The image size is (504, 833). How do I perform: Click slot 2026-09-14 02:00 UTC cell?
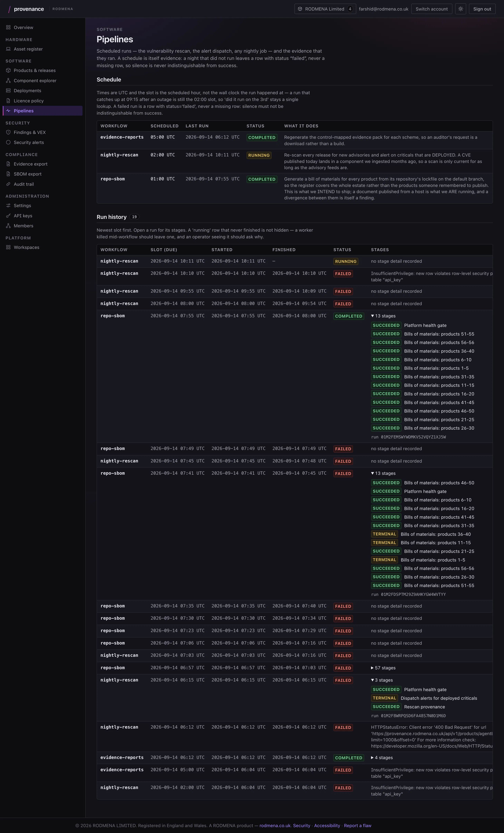(x=177, y=788)
